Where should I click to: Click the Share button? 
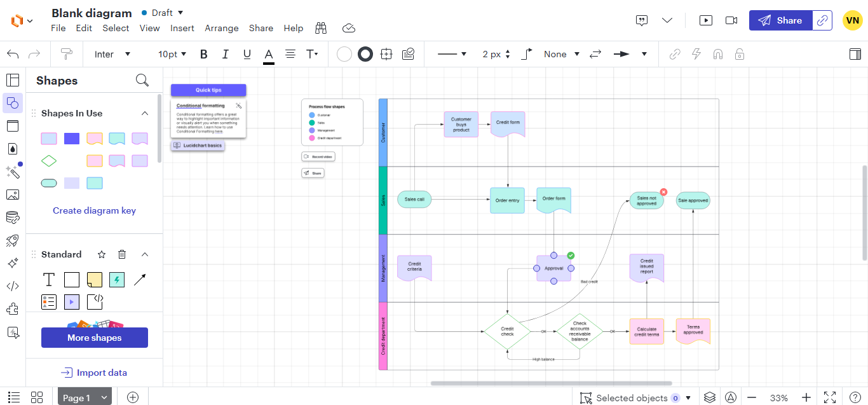pos(780,20)
